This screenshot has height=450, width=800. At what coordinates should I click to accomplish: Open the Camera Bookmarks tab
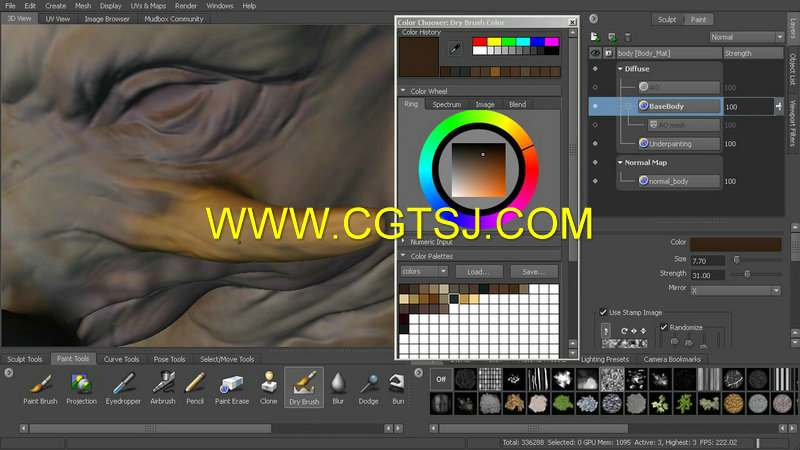click(x=672, y=359)
